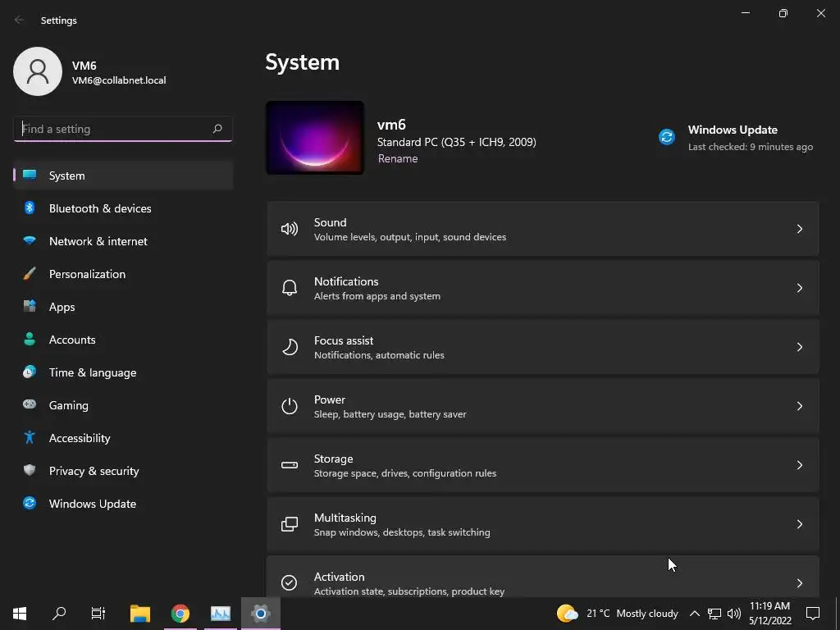Expand the Storage row chevron
The width and height of the screenshot is (840, 630).
[x=799, y=465]
